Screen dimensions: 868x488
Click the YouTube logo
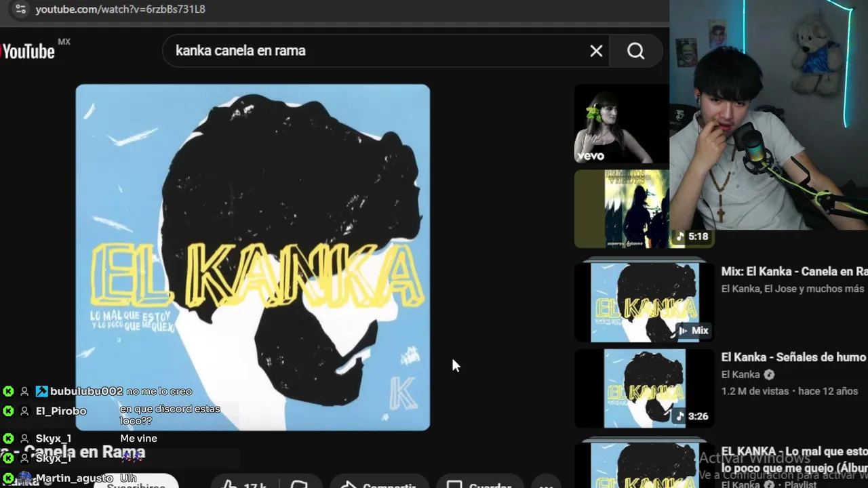(x=28, y=51)
